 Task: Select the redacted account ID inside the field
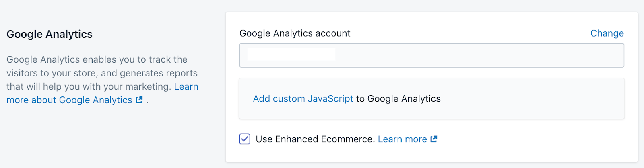pos(291,54)
